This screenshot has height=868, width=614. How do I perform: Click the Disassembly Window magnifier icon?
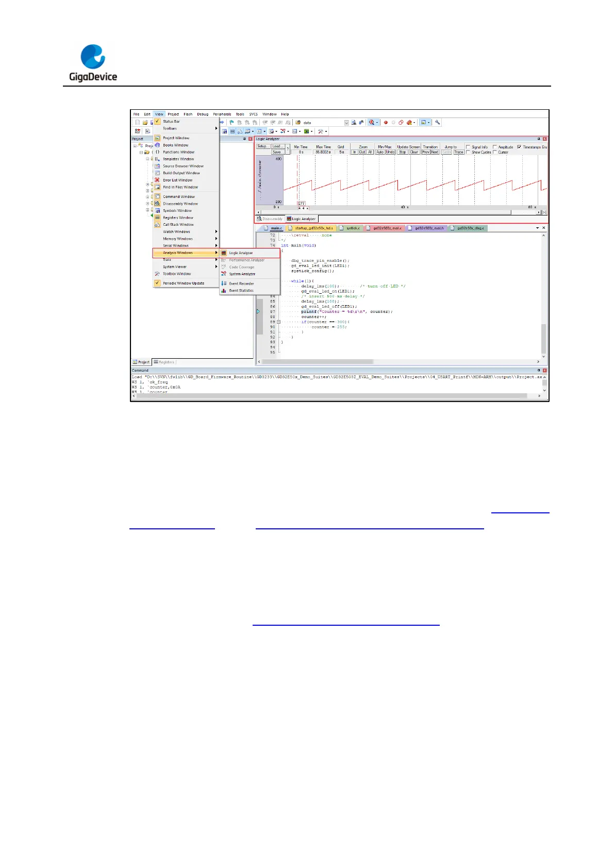pos(158,204)
